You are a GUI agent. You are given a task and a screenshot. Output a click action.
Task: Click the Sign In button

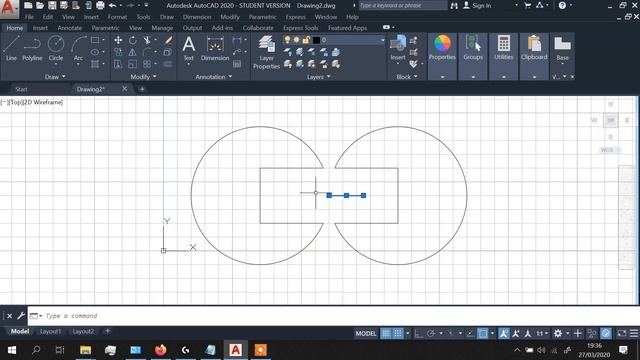click(477, 5)
